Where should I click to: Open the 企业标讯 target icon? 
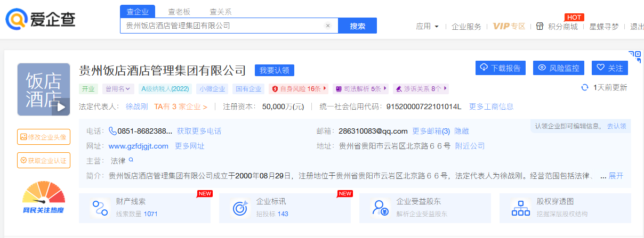239,208
